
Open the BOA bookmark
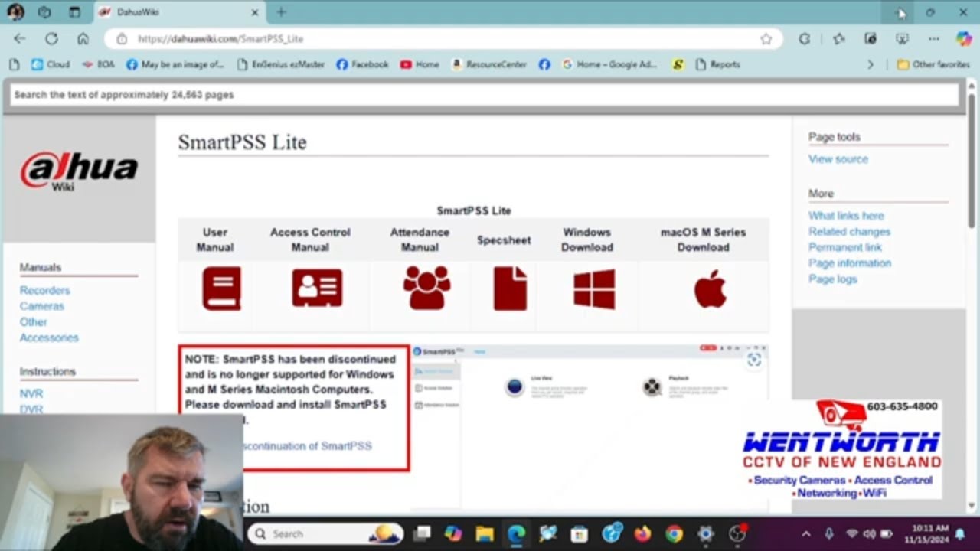coord(98,65)
